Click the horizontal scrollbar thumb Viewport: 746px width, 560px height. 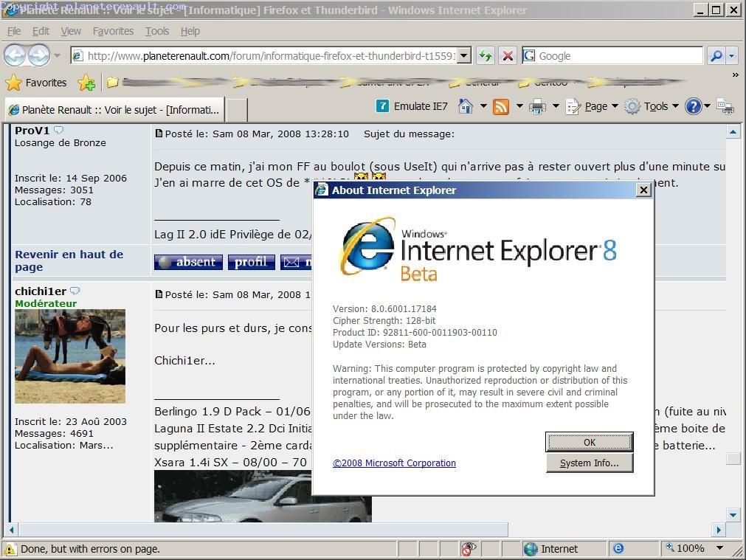pyautogui.click(x=263, y=530)
